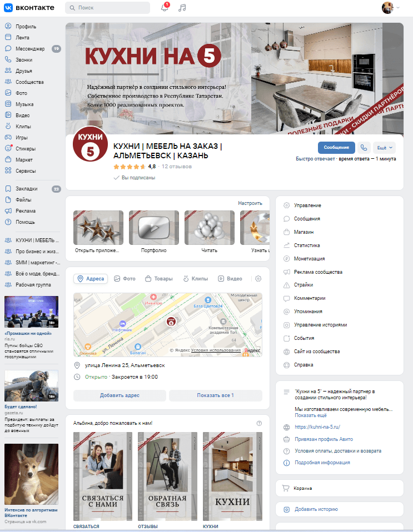Open ОБРАТНАЯ СВЯЗЬ card
This screenshot has height=532, width=413.
[x=167, y=476]
